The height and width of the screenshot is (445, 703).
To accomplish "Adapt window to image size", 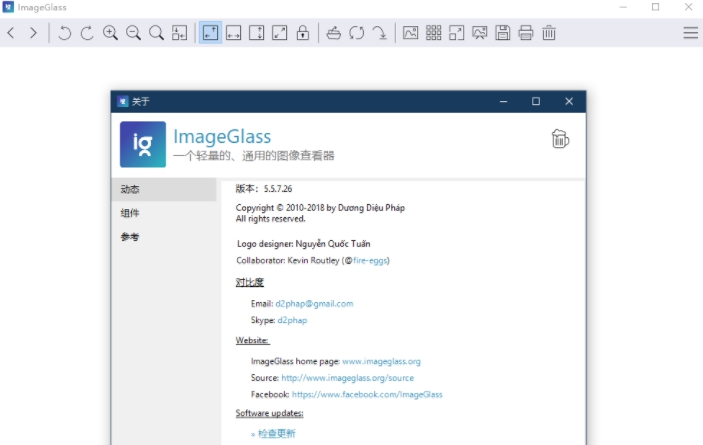I will tap(179, 33).
